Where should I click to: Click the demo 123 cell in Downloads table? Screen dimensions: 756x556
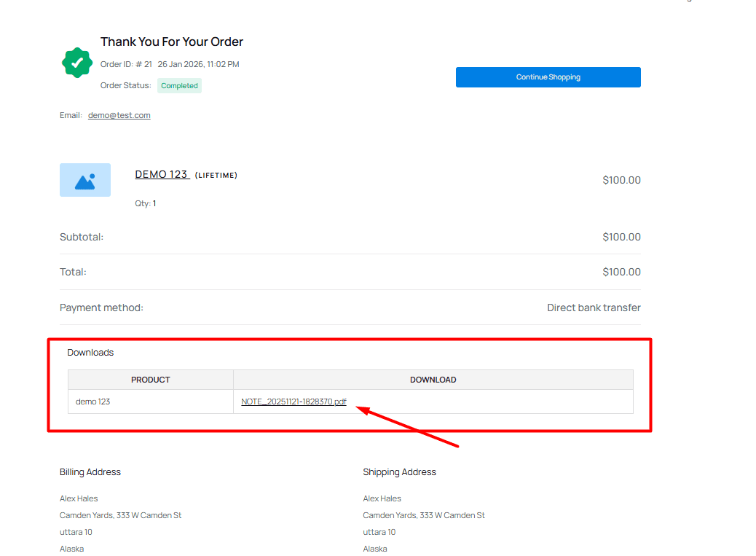tap(92, 401)
